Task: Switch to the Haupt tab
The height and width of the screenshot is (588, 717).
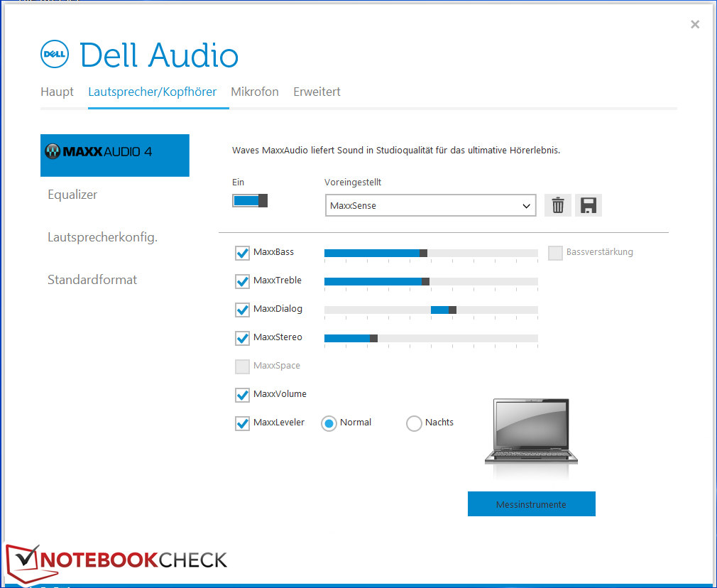Action: click(x=58, y=92)
